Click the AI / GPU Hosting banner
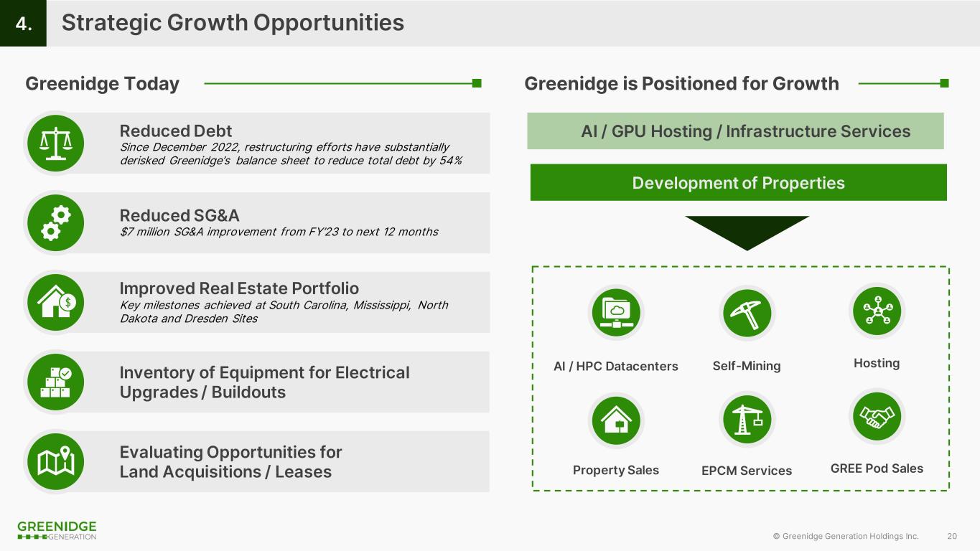 click(x=735, y=131)
